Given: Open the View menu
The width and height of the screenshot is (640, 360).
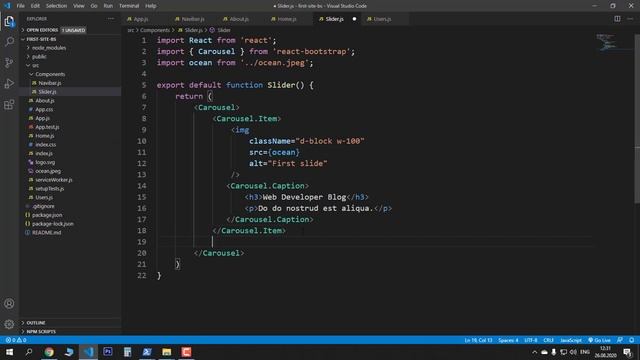Looking at the screenshot, I should click(78, 6).
